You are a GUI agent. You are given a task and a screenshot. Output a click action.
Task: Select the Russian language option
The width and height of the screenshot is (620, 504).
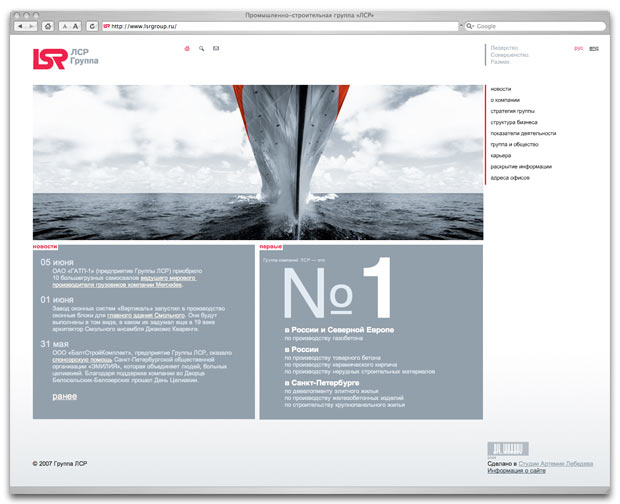tap(579, 48)
